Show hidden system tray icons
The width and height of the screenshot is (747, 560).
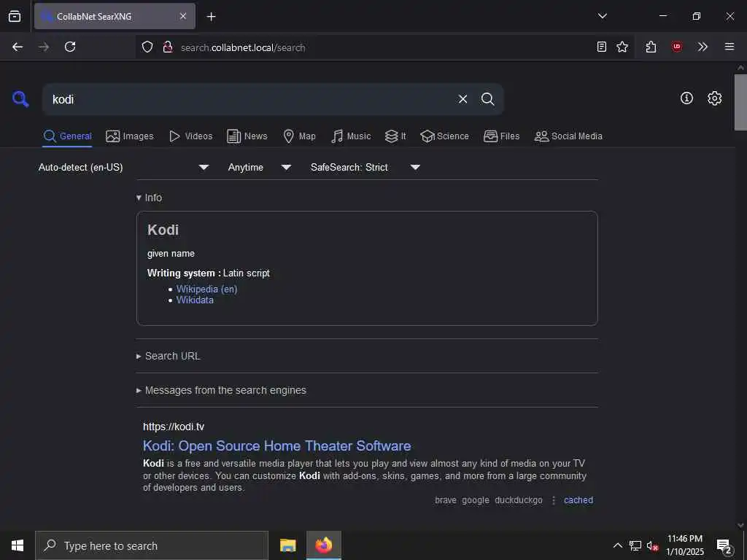(x=617, y=545)
